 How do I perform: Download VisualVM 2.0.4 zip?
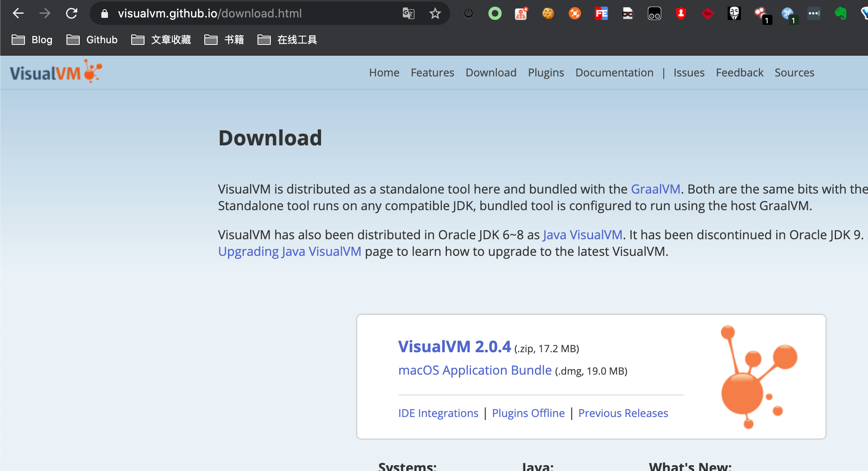pos(454,346)
